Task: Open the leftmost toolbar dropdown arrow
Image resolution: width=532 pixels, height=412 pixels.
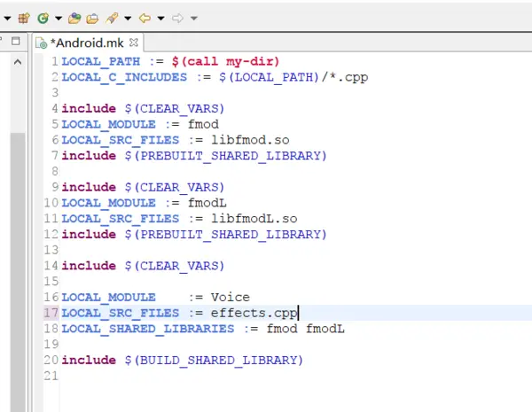Action: coord(7,18)
